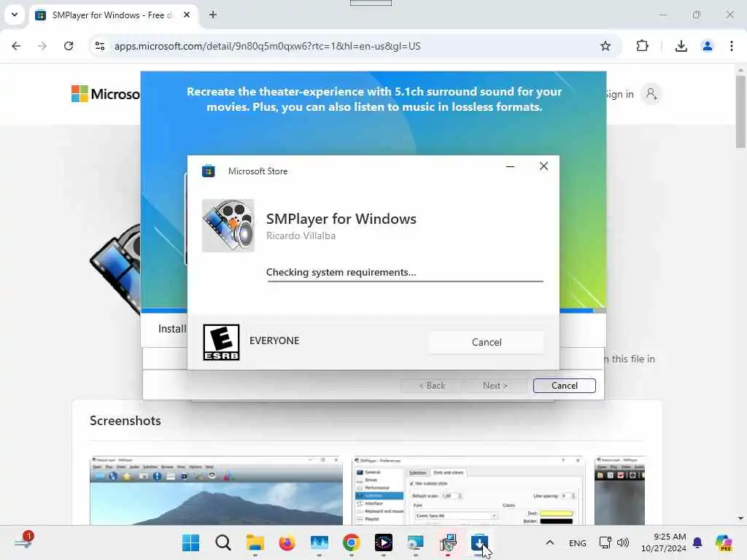Click the Ricardo Villalba publisher name
The image size is (747, 560).
[x=301, y=236]
